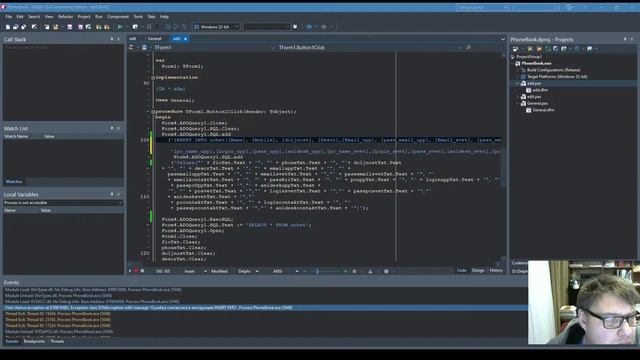Viewport: 640px width, 360px height.
Task: Open the Refactor menu
Action: pyautogui.click(x=65, y=17)
